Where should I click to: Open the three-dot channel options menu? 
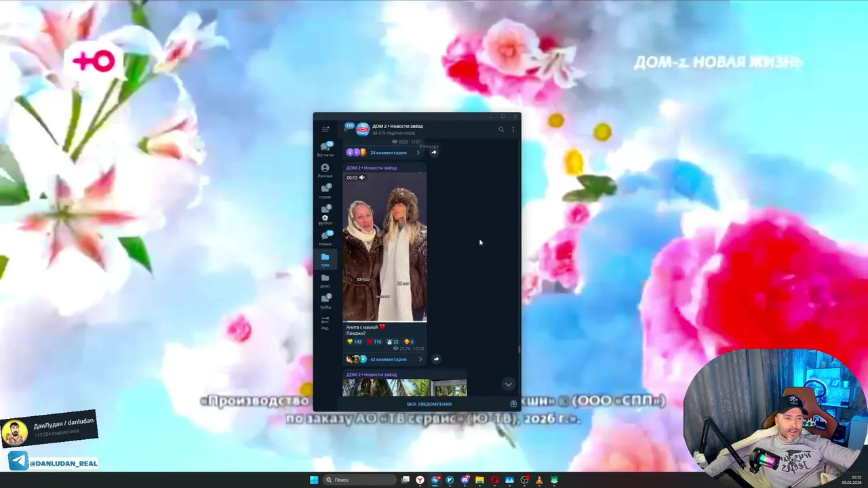point(513,129)
